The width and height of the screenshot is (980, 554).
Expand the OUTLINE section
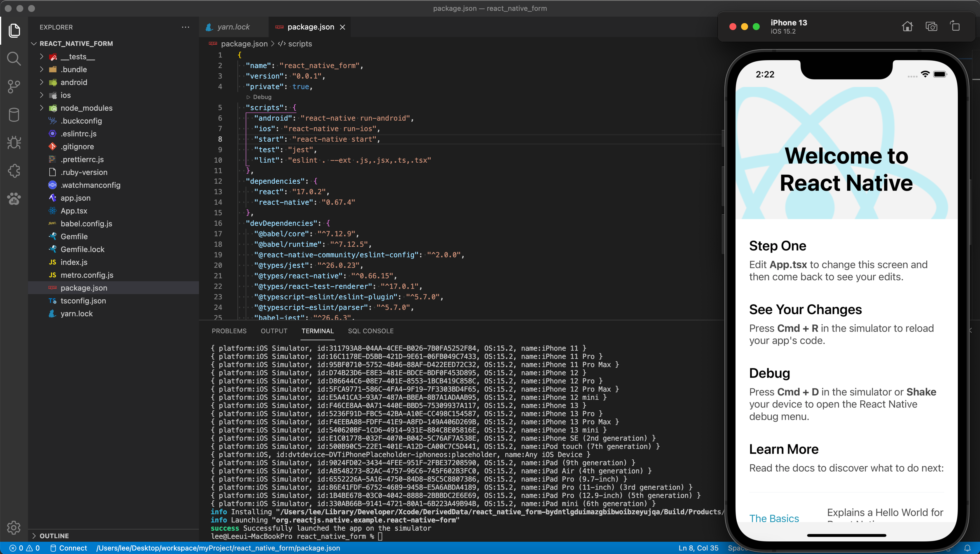click(x=54, y=536)
